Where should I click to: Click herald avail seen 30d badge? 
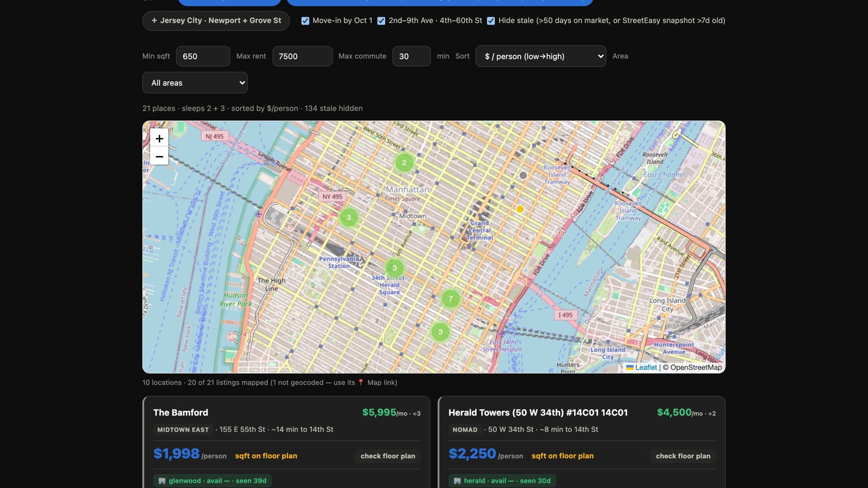click(502, 481)
